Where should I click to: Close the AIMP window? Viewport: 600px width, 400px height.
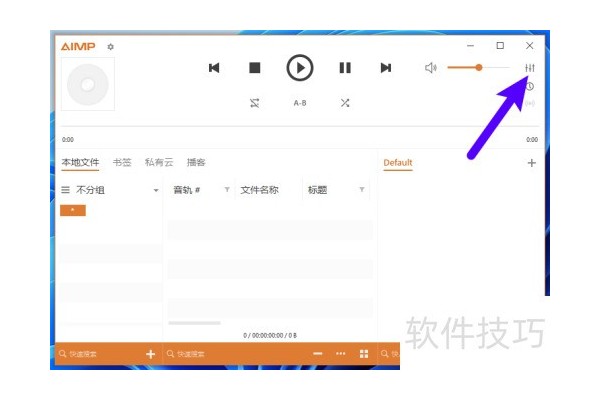(530, 46)
